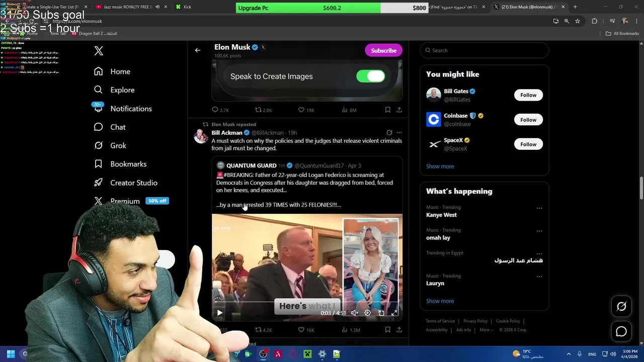Open Chat in the sidebar

110,127
